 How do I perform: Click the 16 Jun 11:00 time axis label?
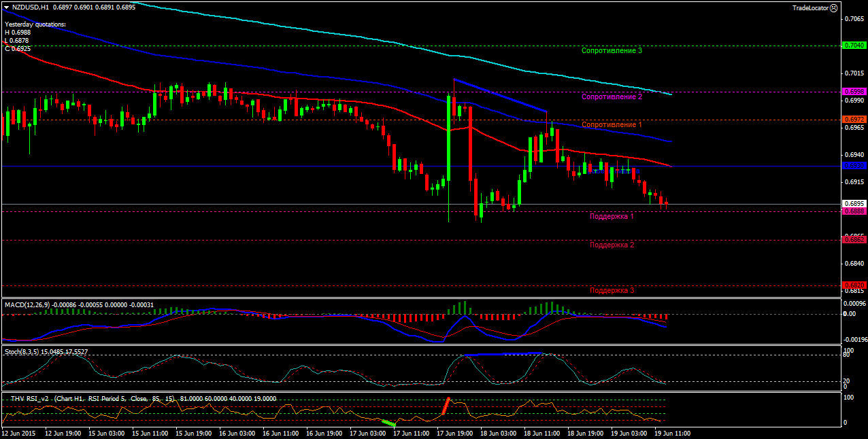click(281, 433)
